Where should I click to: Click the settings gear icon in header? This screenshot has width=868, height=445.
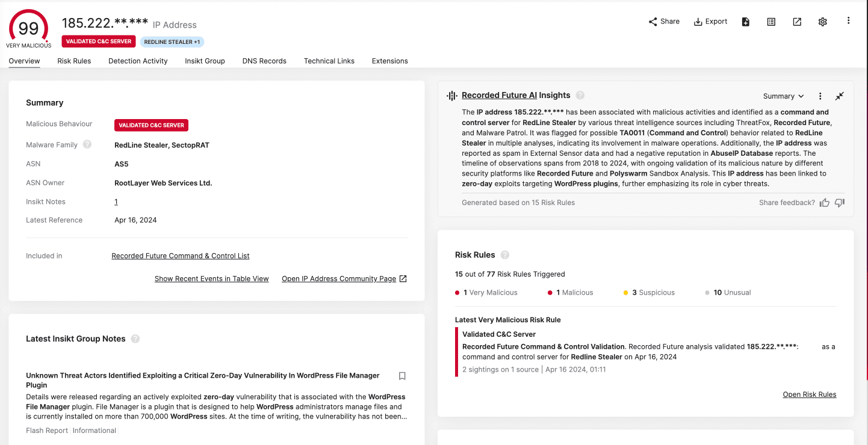pyautogui.click(x=822, y=22)
